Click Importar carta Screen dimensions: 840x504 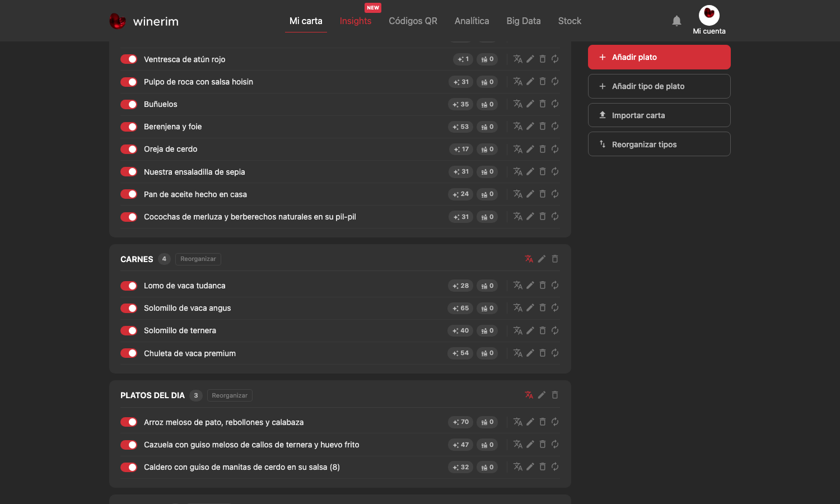[659, 115]
